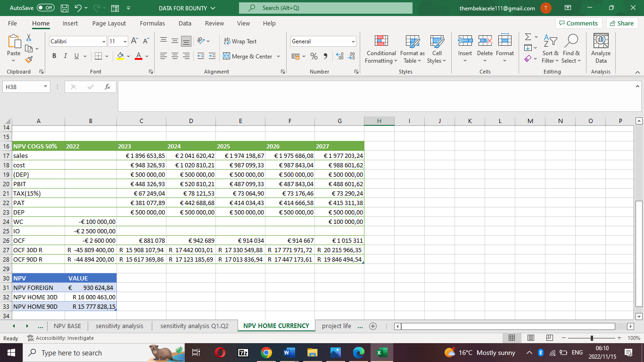The height and width of the screenshot is (362, 644).
Task: Open File Explorer from the taskbar
Action: (312, 353)
